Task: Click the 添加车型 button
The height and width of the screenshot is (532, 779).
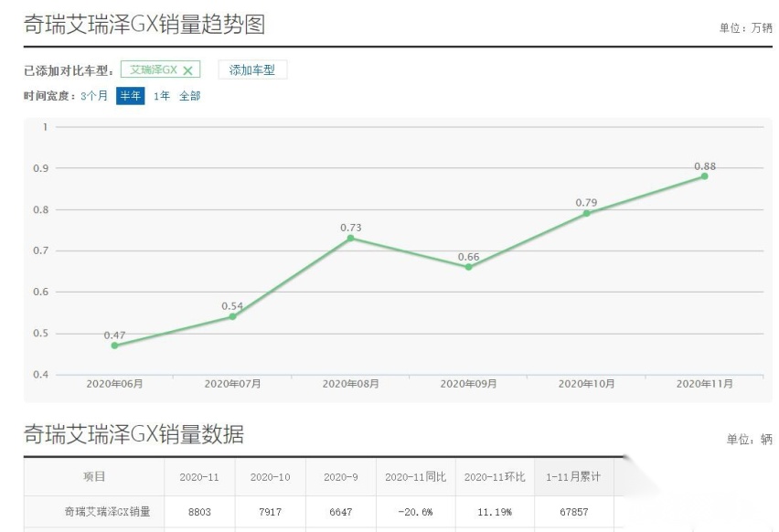Action: coord(252,70)
